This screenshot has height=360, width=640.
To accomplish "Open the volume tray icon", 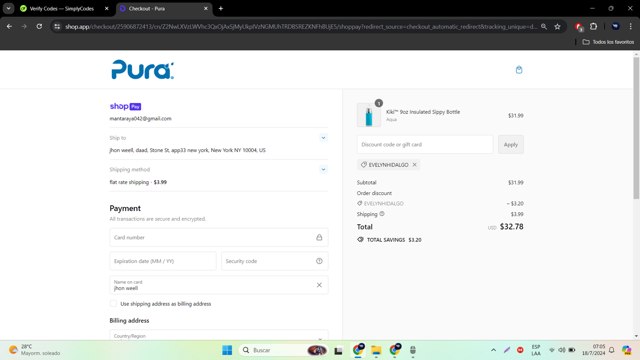I will [x=562, y=350].
